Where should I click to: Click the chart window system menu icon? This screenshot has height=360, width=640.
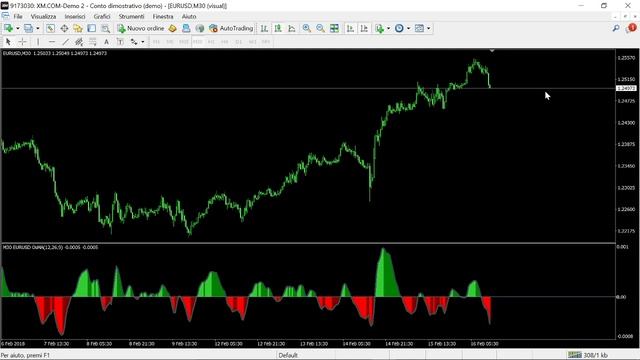[x=5, y=16]
